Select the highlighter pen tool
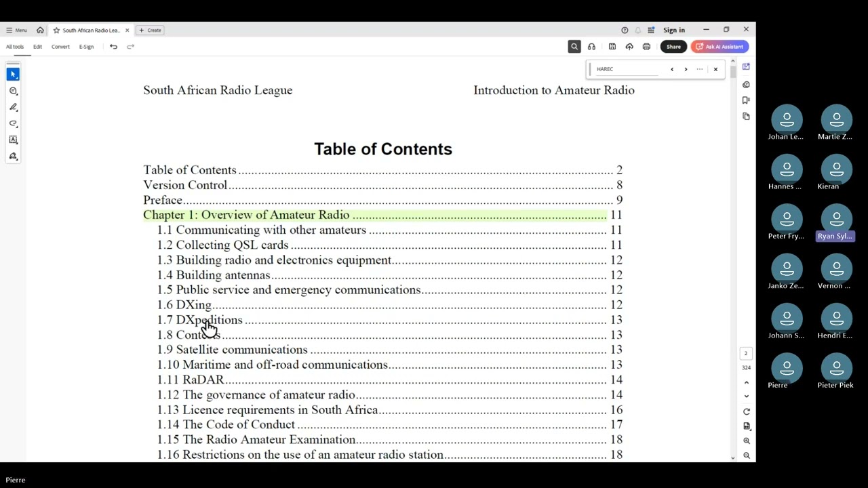868x488 pixels. [x=13, y=107]
